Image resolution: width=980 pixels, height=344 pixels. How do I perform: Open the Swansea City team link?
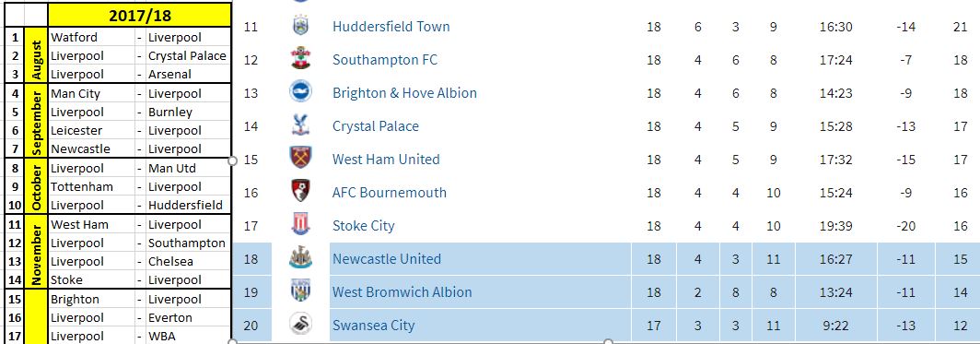[374, 326]
